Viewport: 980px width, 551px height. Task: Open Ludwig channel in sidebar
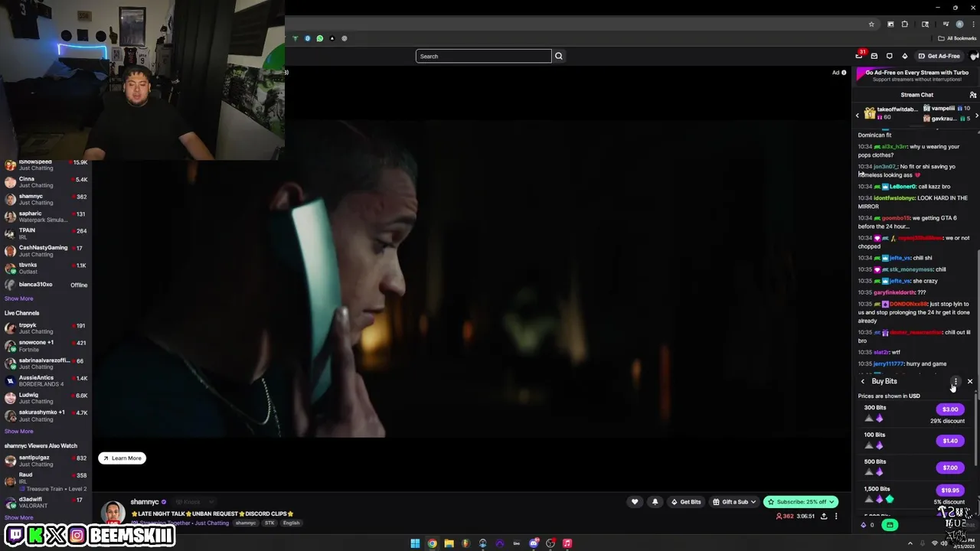pos(46,398)
